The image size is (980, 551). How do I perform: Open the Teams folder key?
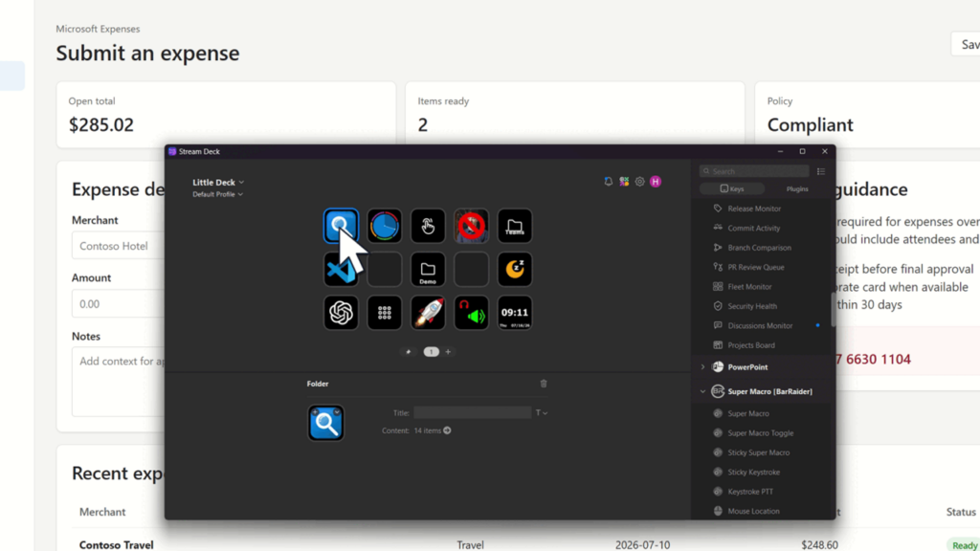[515, 226]
